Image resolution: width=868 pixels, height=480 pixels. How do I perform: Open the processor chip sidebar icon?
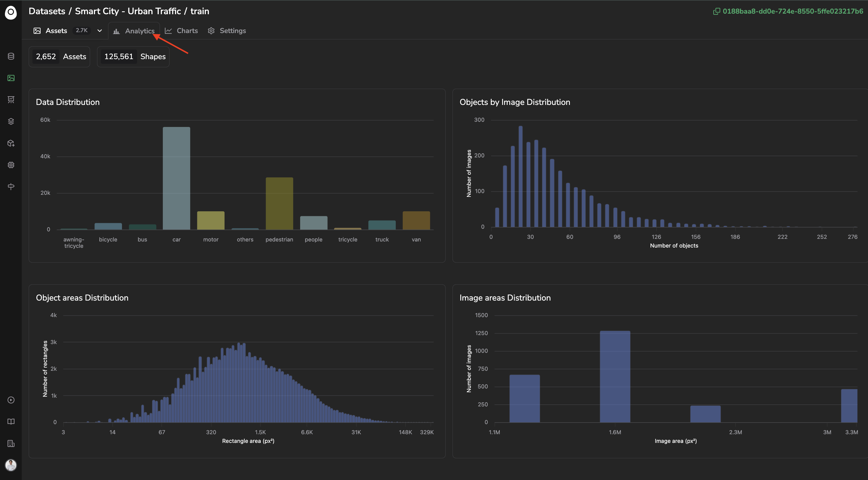click(11, 165)
